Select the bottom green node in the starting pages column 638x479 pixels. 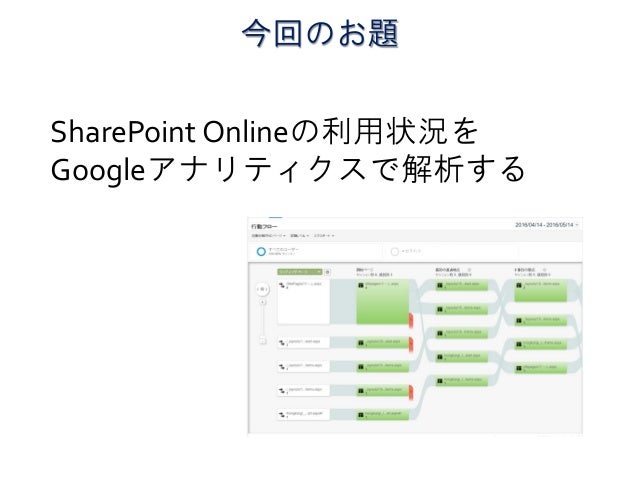point(382,415)
